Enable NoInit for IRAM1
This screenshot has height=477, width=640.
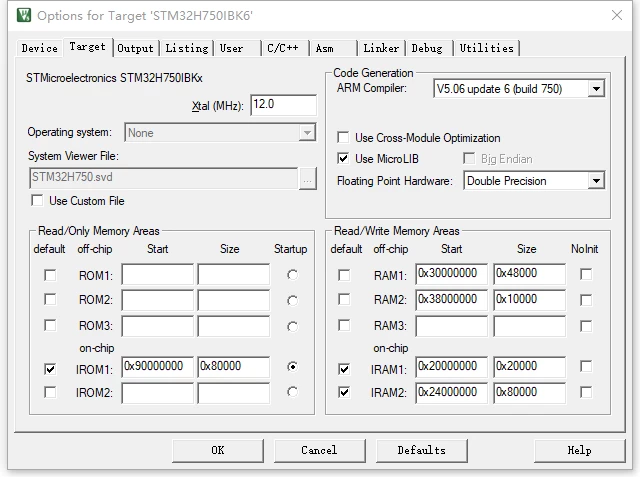click(586, 366)
